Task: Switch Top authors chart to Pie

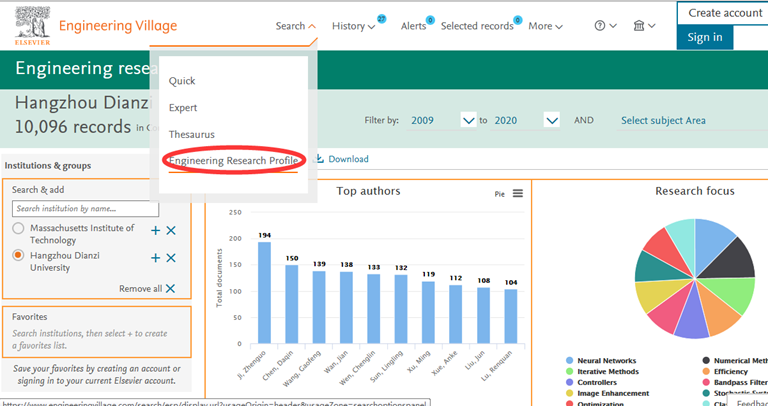Action: [499, 194]
